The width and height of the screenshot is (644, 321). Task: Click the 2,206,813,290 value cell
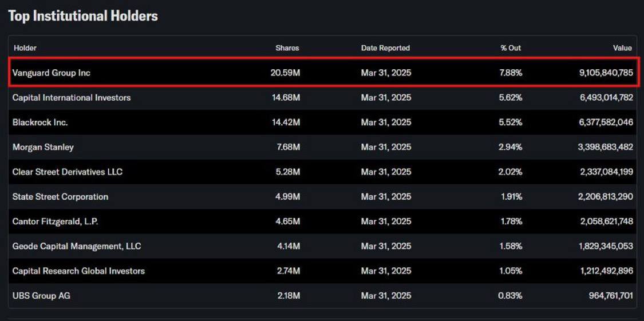(x=606, y=197)
